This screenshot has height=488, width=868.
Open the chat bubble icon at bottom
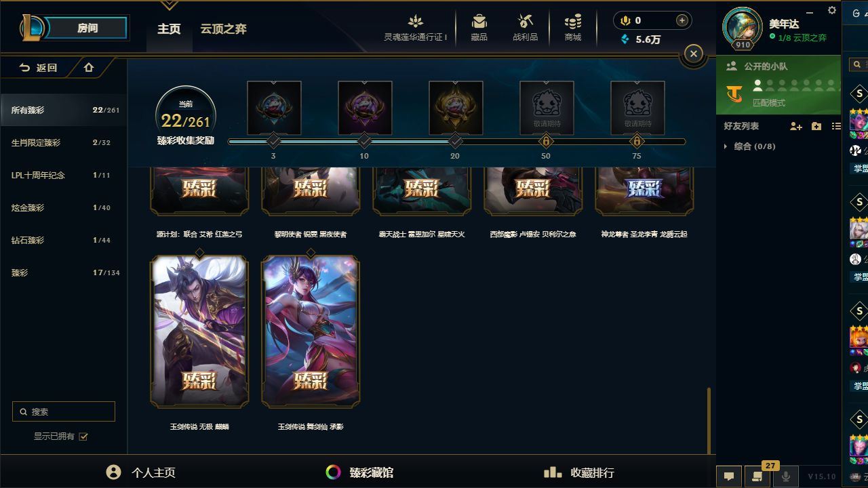[729, 476]
